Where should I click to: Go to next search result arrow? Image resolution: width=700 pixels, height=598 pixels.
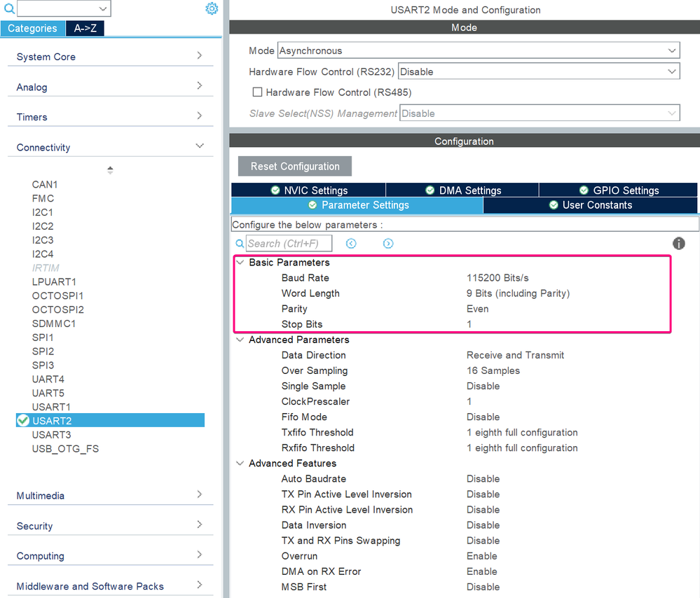[x=388, y=243]
